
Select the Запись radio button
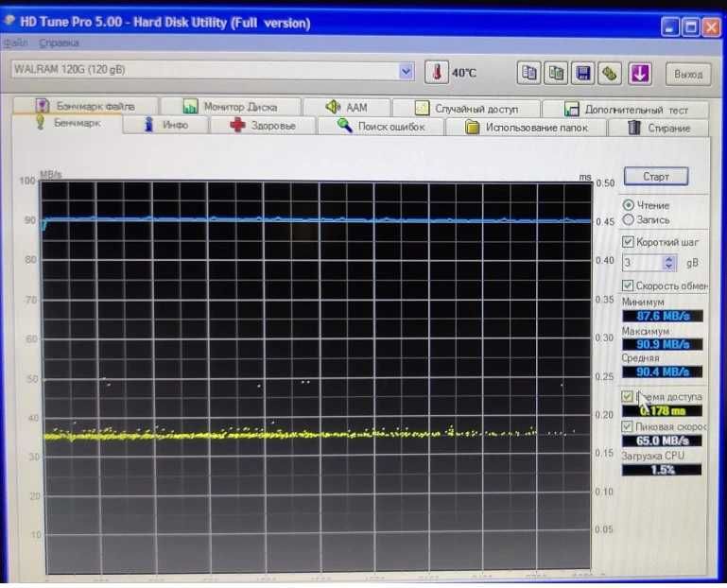click(629, 219)
